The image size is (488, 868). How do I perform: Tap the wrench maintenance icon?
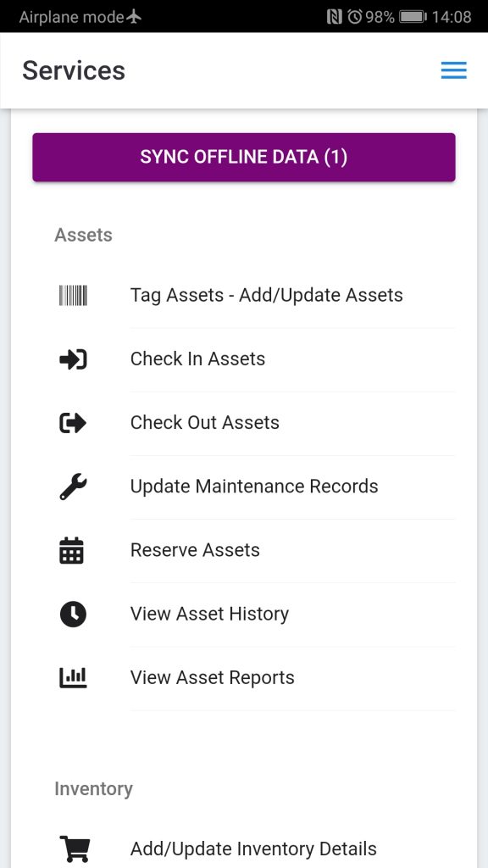click(73, 487)
